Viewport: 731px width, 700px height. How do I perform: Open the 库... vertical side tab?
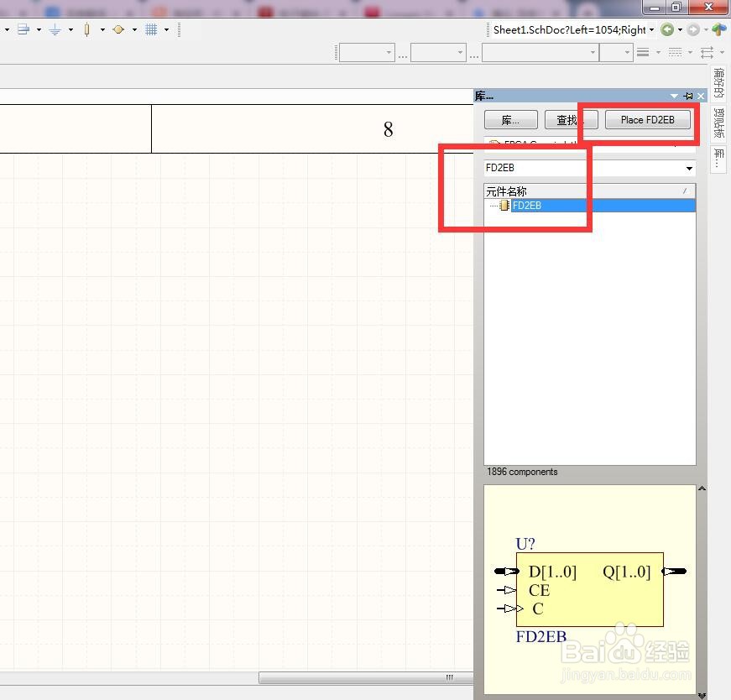719,159
